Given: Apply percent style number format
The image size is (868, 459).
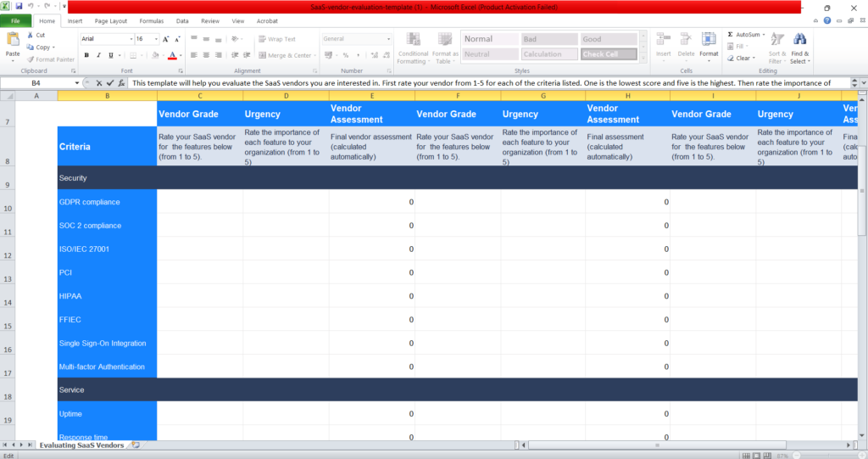Looking at the screenshot, I should [x=346, y=55].
